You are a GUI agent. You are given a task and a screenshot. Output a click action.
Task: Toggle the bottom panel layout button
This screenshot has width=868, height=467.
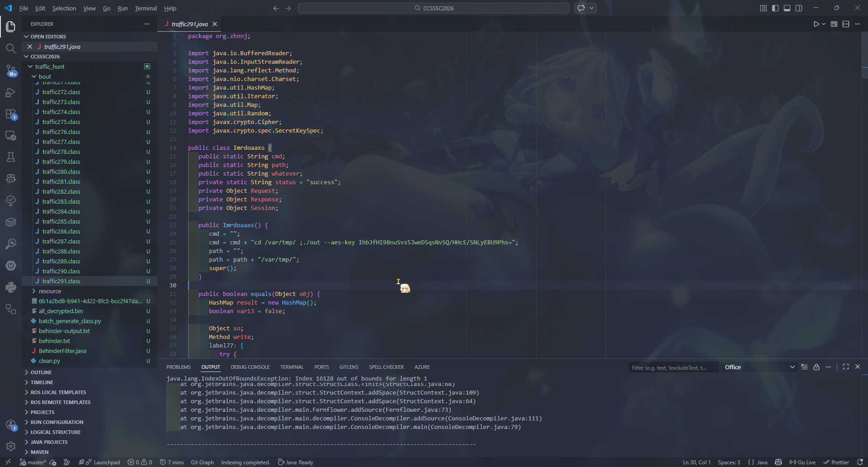coord(787,8)
